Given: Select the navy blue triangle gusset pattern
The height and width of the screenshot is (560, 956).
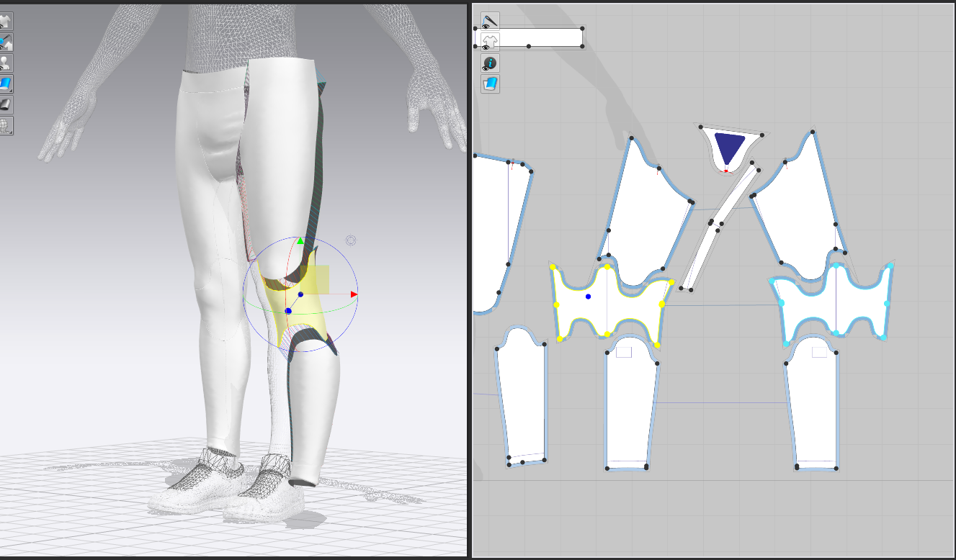Looking at the screenshot, I should pyautogui.click(x=728, y=147).
